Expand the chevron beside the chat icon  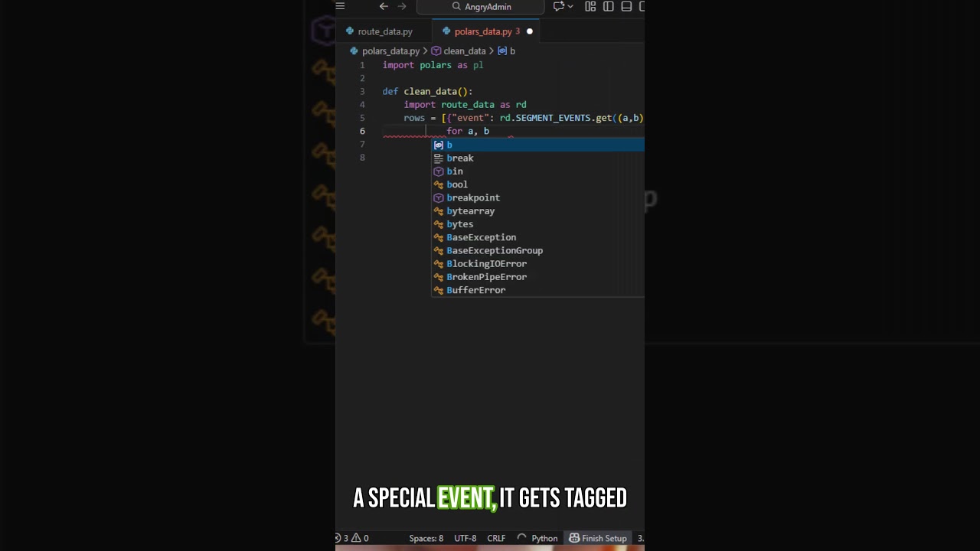(x=570, y=6)
